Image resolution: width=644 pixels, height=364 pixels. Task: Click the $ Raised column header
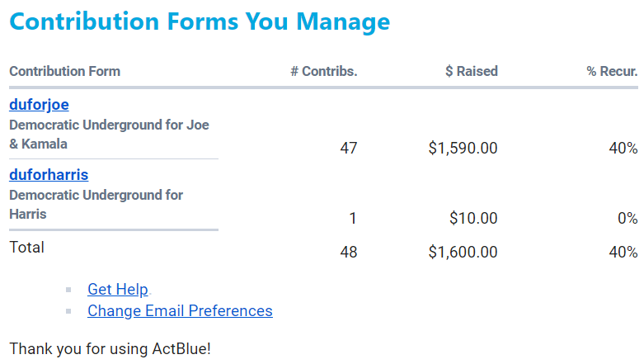pyautogui.click(x=471, y=71)
